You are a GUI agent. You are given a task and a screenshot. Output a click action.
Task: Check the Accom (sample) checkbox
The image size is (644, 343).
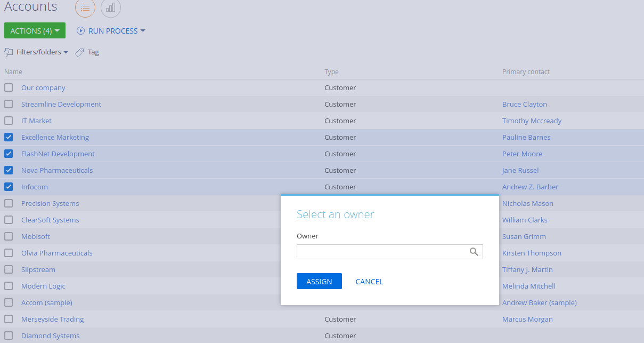(9, 302)
